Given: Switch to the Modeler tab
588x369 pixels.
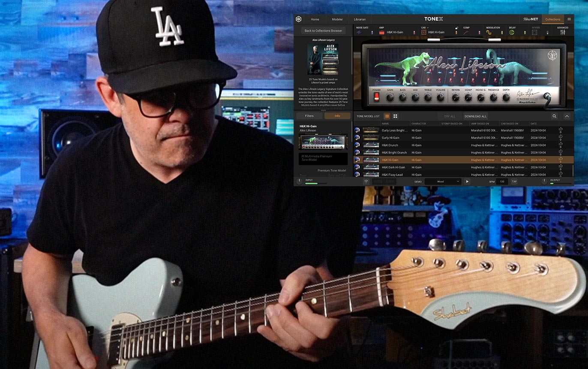Looking at the screenshot, I should point(337,19).
